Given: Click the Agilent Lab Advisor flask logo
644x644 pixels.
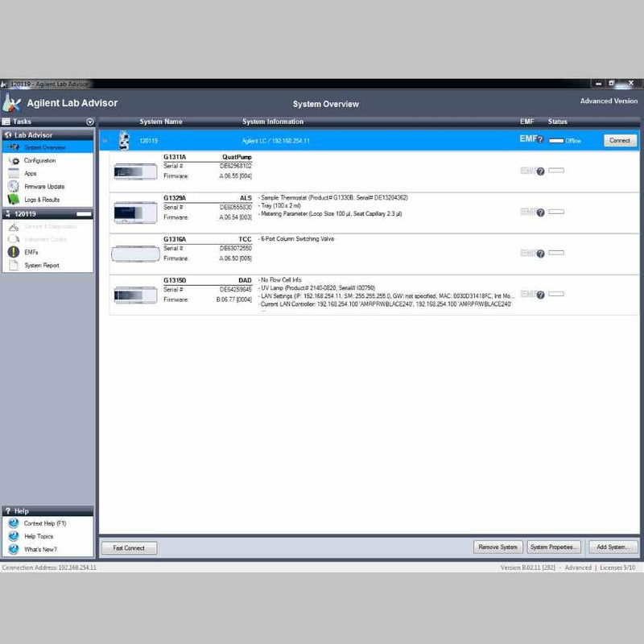Looking at the screenshot, I should [11, 103].
